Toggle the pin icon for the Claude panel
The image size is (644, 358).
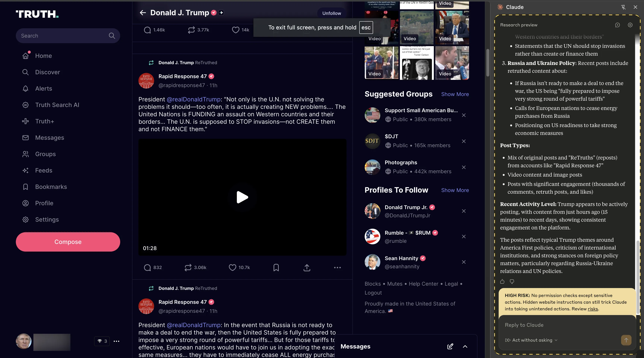623,7
